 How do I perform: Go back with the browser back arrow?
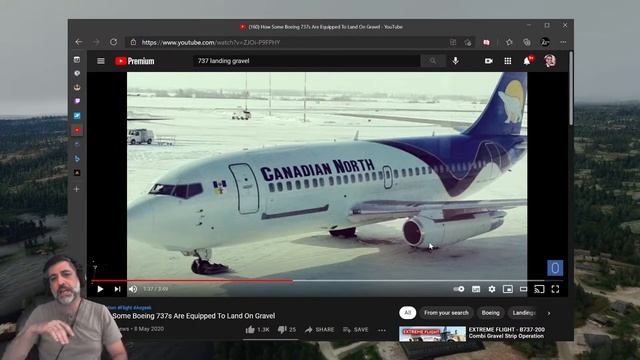click(79, 42)
